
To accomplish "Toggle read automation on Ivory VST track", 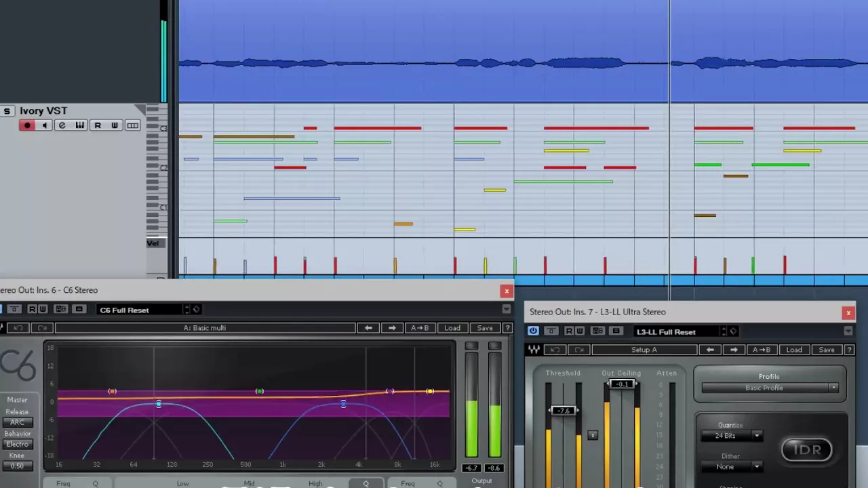I will [98, 125].
